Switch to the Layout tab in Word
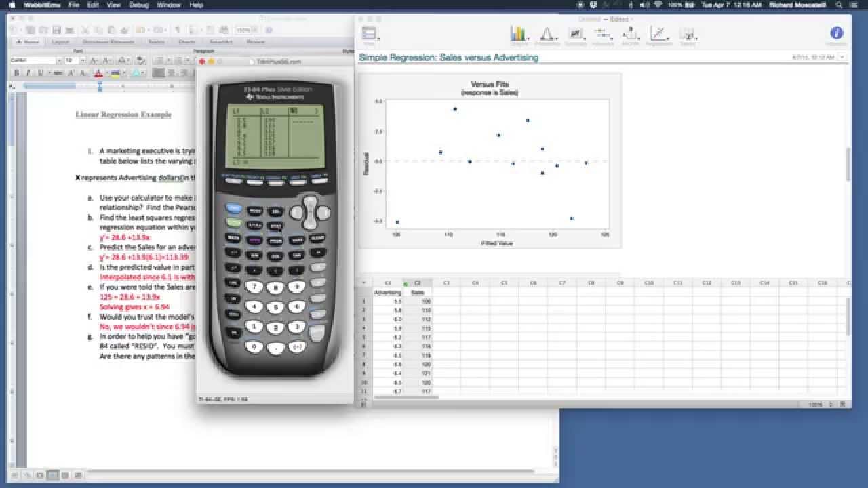868x488 pixels. click(x=60, y=41)
